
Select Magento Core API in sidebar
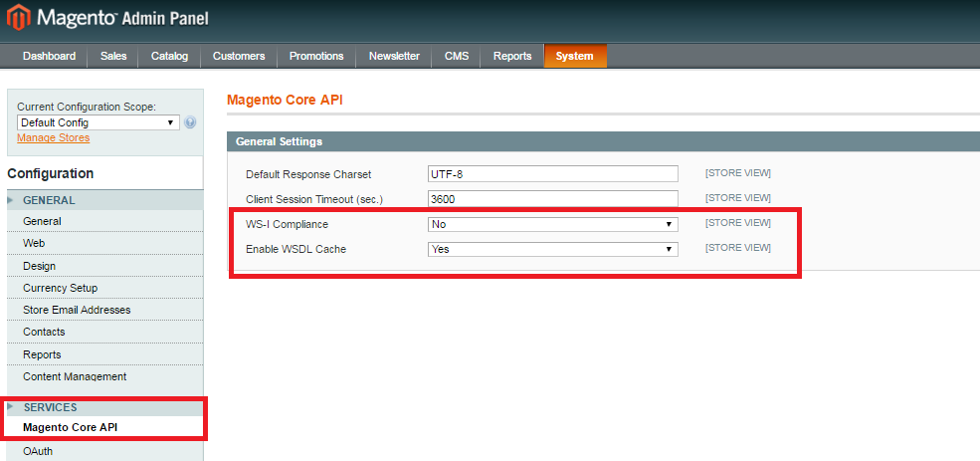(70, 428)
